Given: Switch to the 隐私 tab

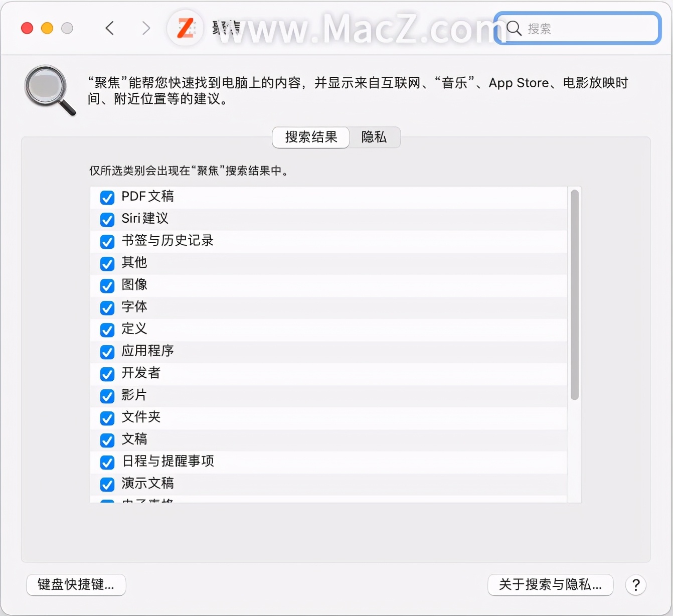Looking at the screenshot, I should coord(374,137).
